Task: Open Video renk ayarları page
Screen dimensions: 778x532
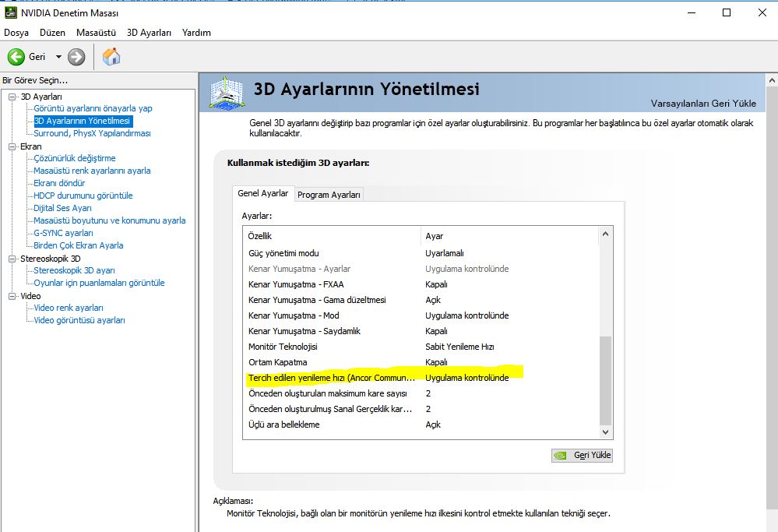Action: click(x=69, y=308)
